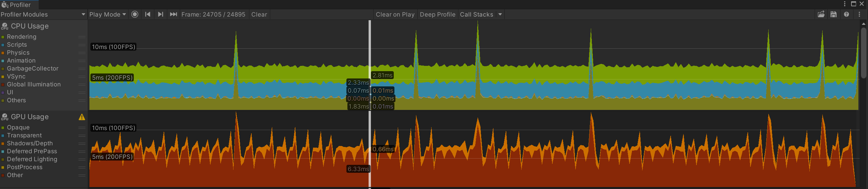Viewport: 868px width, 189px height.
Task: Select the CPU Usage module
Action: click(x=30, y=26)
